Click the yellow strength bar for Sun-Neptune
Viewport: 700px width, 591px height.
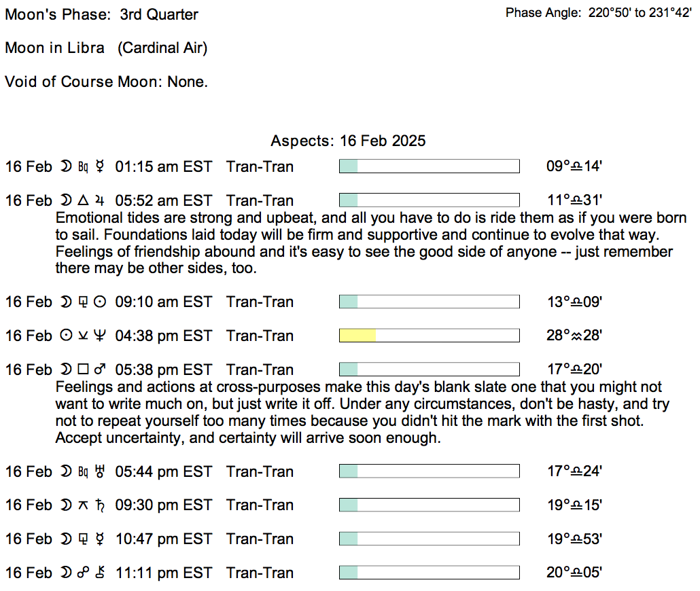click(358, 336)
